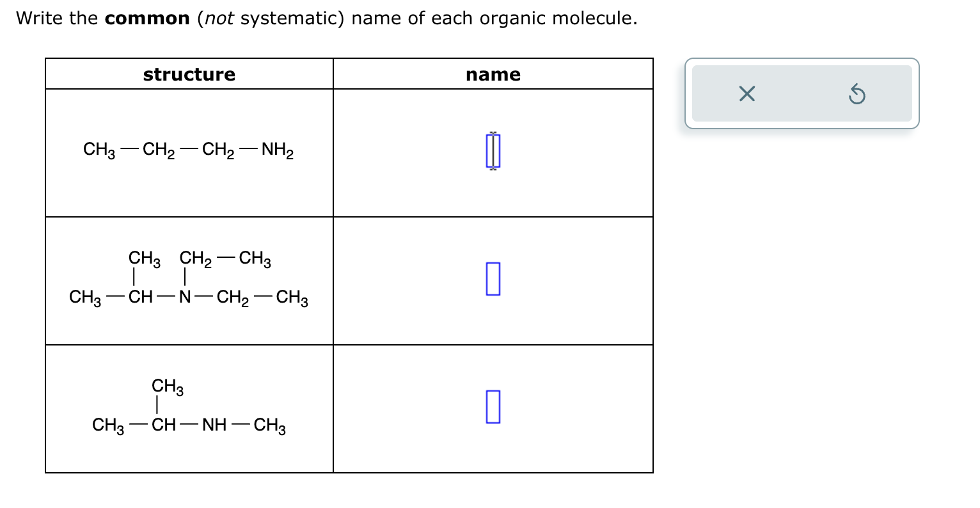Select the 'name' column header
Viewport: 980px width, 508px height.
point(493,74)
